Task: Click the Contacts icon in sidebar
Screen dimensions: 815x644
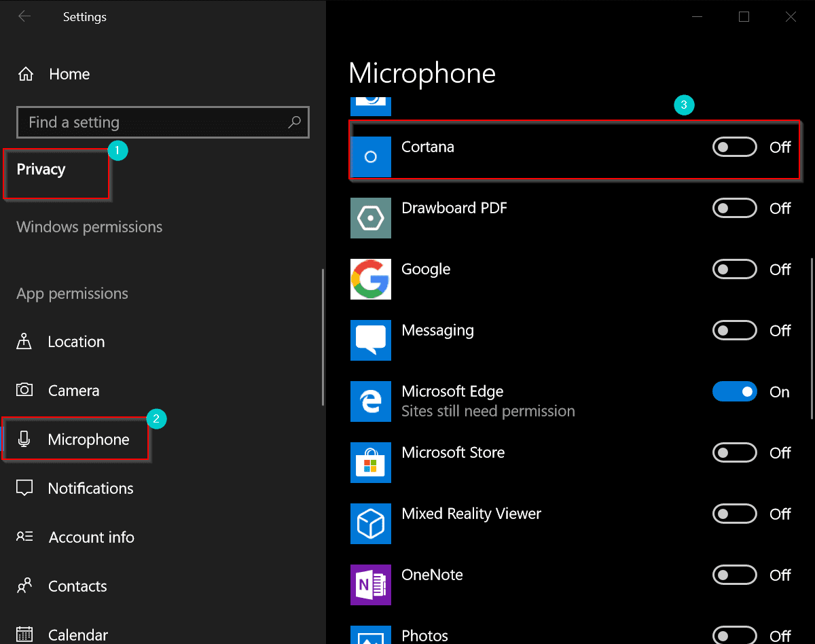Action: pyautogui.click(x=24, y=586)
